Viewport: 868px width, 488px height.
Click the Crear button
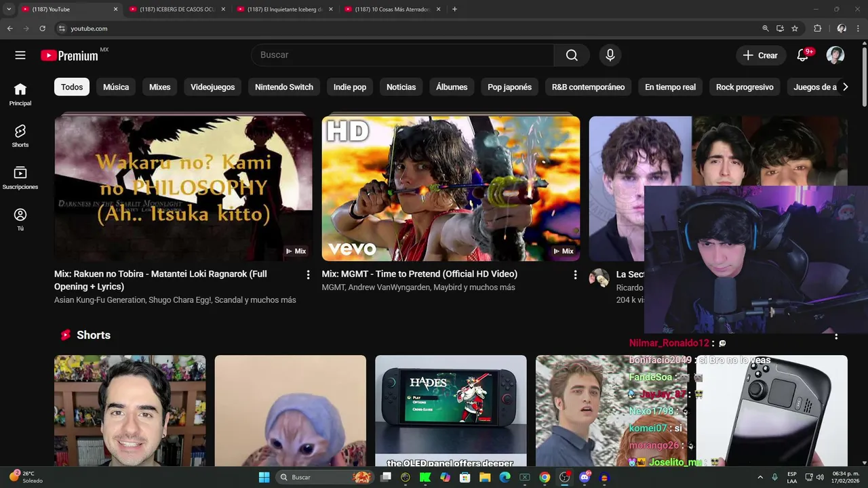(760, 56)
